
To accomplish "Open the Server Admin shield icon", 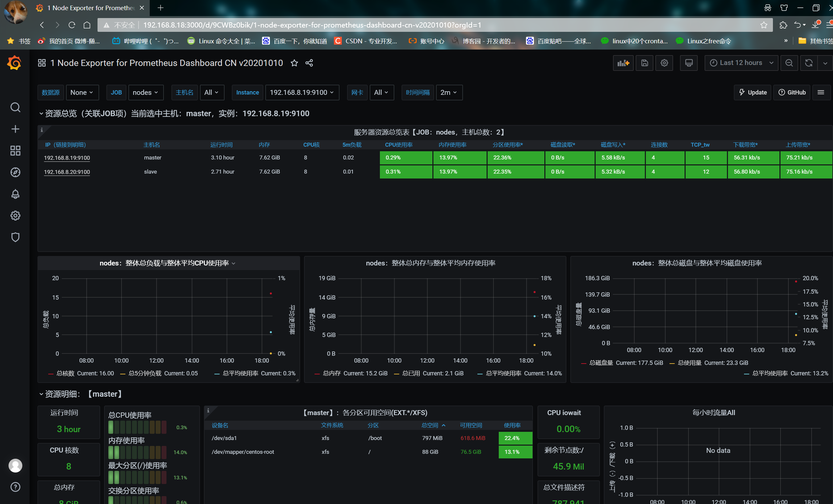I will pyautogui.click(x=15, y=237).
